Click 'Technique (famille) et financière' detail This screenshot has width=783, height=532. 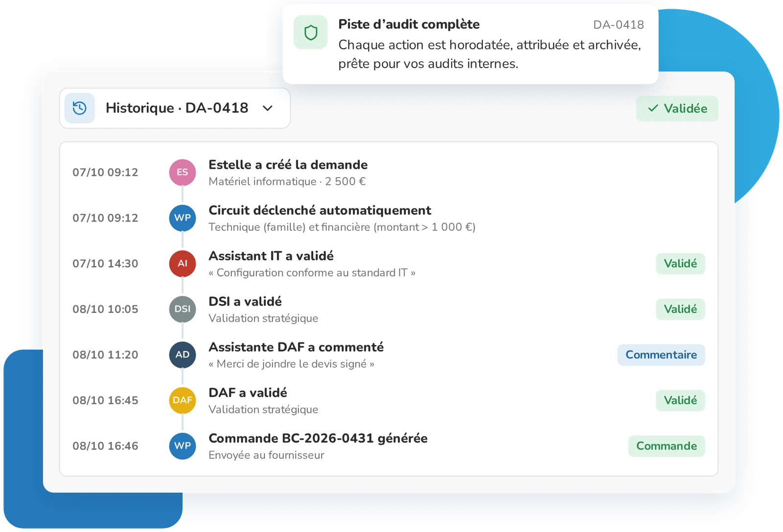click(342, 227)
